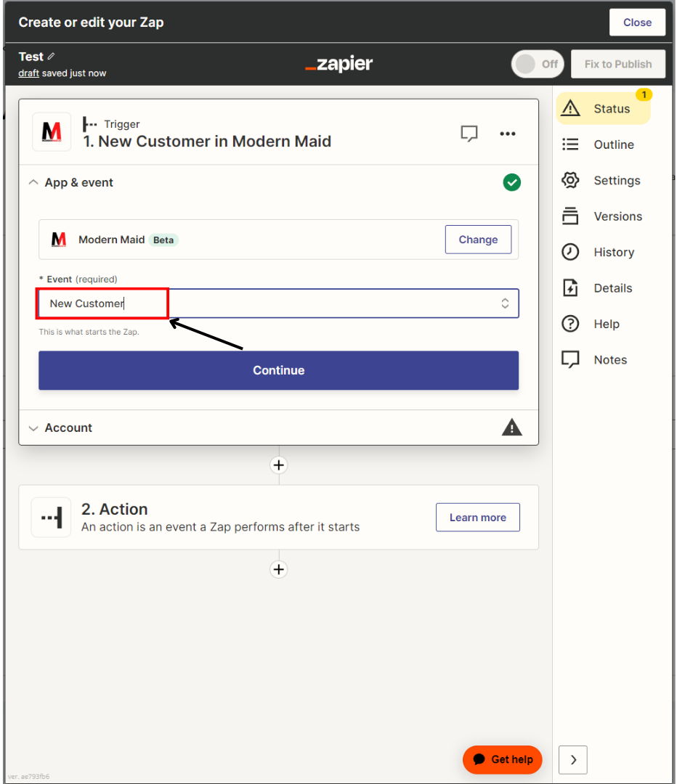
Task: Open the three-dot menu on trigger step
Action: pyautogui.click(x=507, y=134)
